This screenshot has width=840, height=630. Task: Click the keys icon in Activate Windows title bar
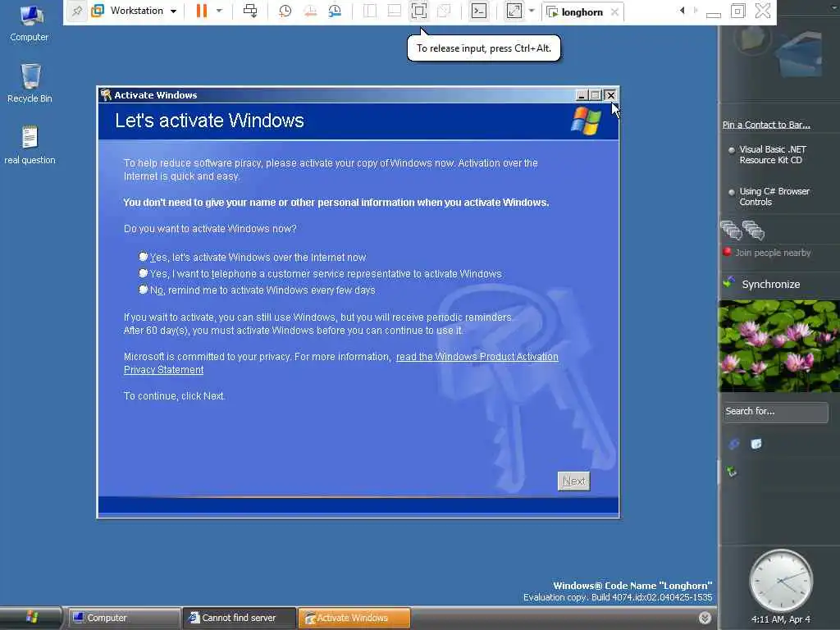(106, 95)
